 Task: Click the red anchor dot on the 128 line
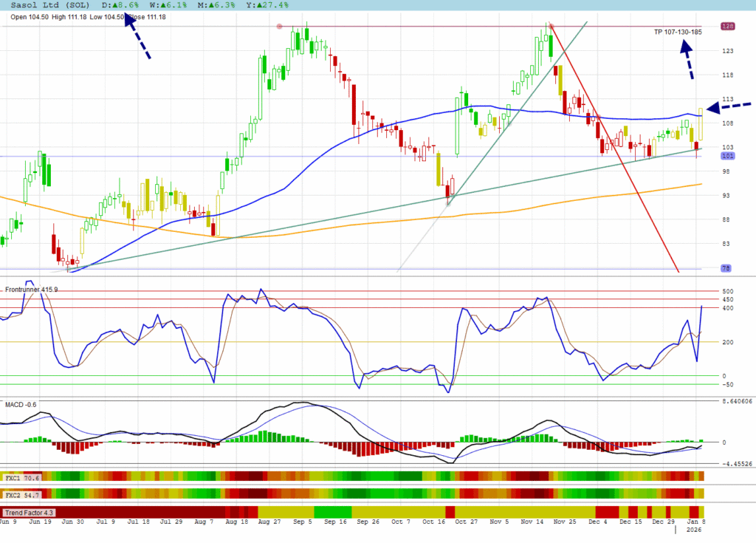click(279, 27)
